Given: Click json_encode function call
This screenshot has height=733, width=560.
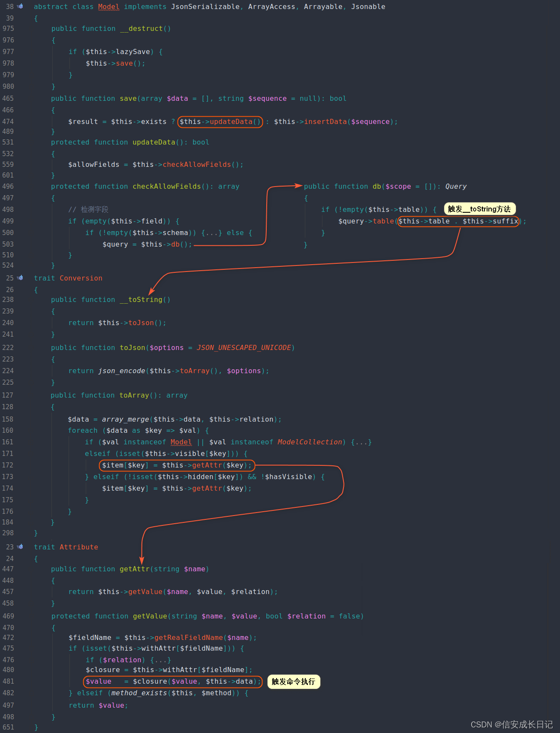Looking at the screenshot, I should pos(122,371).
